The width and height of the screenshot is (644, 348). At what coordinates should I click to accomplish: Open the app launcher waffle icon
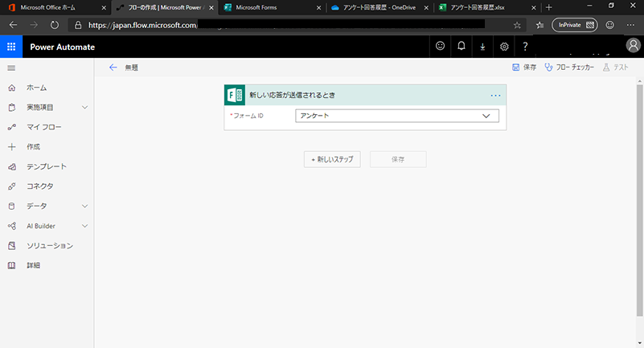pos(11,47)
